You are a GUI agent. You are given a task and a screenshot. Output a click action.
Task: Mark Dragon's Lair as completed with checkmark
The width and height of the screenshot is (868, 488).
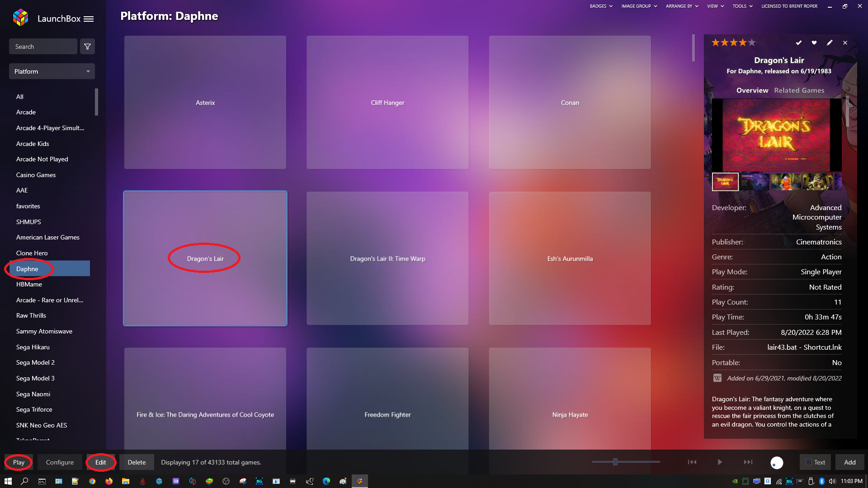pyautogui.click(x=799, y=42)
